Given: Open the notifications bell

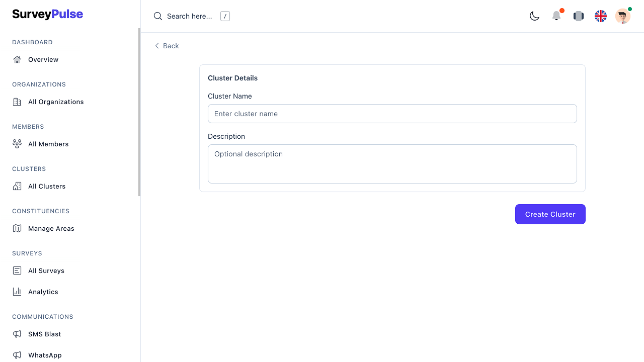Looking at the screenshot, I should click(556, 16).
